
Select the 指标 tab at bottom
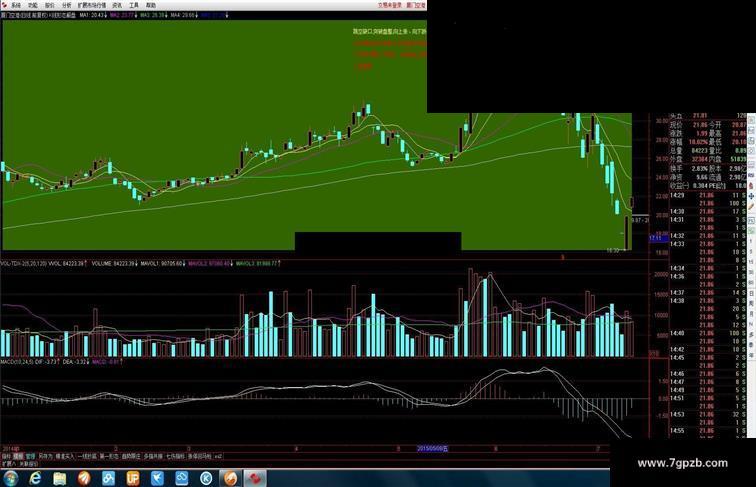tap(6, 456)
